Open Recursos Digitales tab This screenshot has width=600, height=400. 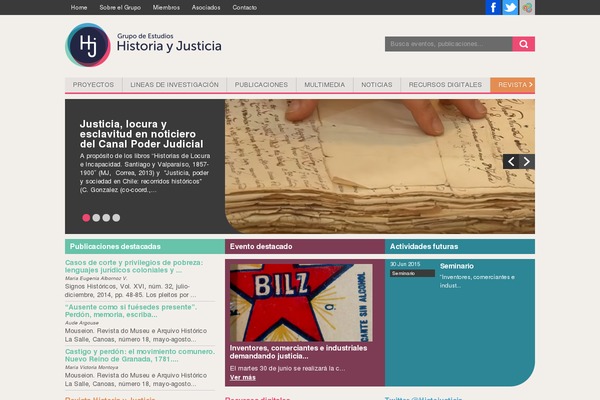coord(445,85)
